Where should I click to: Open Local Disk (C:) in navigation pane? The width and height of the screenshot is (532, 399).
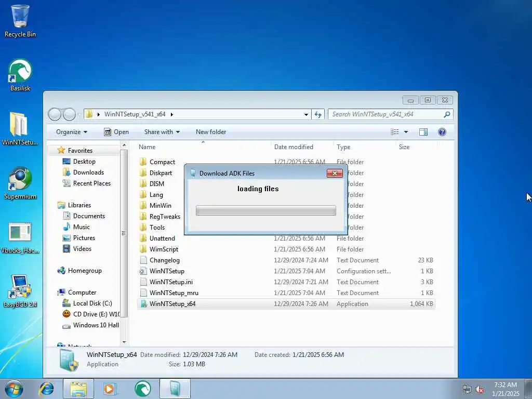(92, 303)
